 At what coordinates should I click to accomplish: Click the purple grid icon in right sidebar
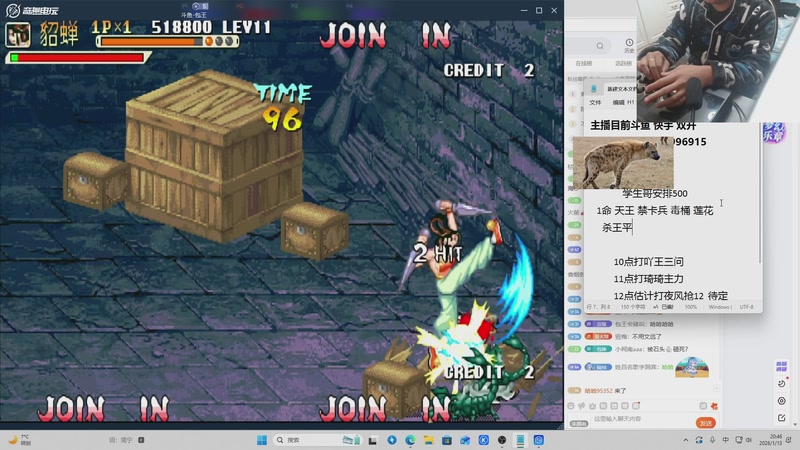click(x=781, y=366)
